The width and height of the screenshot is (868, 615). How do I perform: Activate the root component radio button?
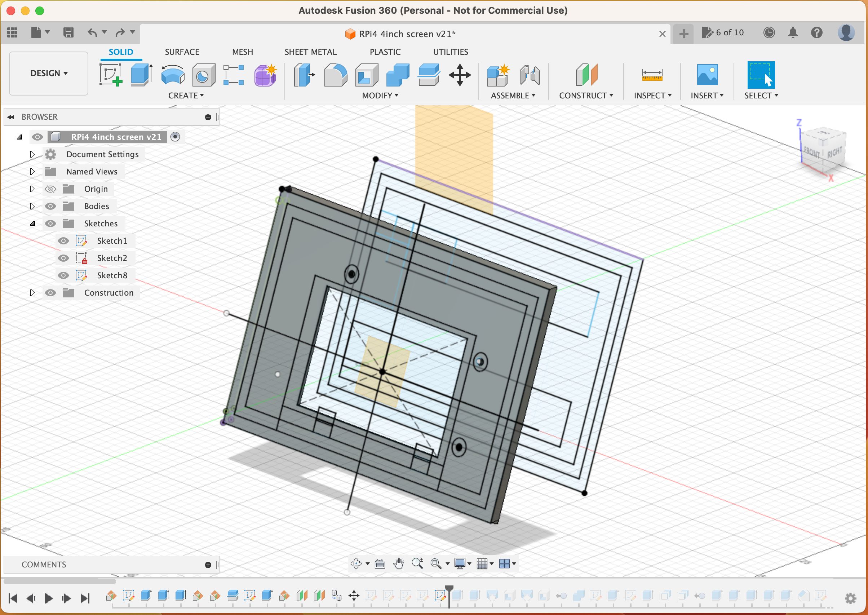tap(175, 137)
